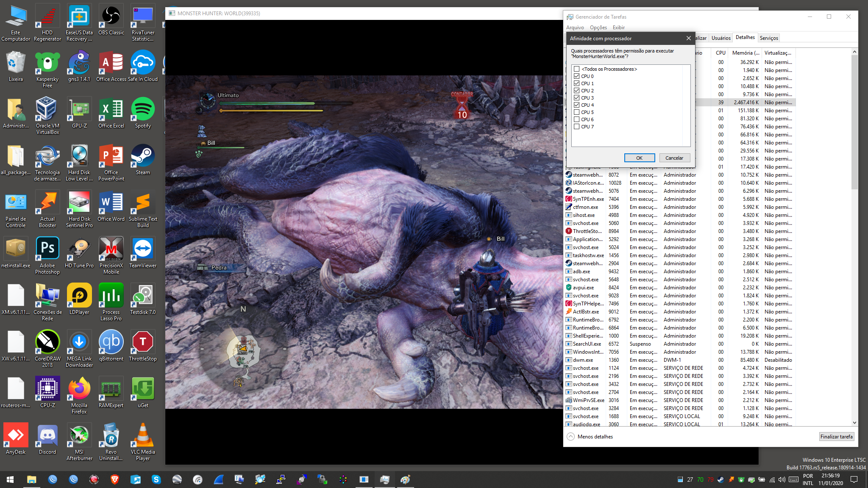The image size is (868, 488).
Task: Open Brave browser from the taskbar
Action: [115, 480]
